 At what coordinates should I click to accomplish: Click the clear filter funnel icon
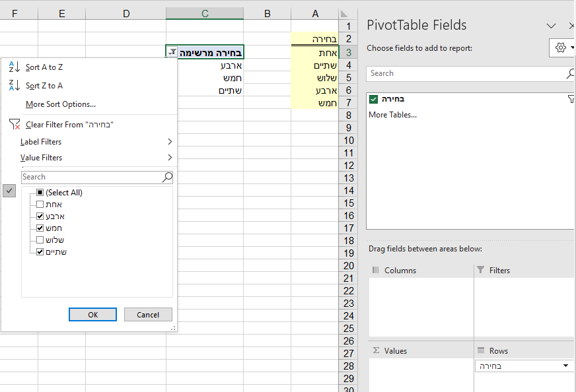coord(15,124)
